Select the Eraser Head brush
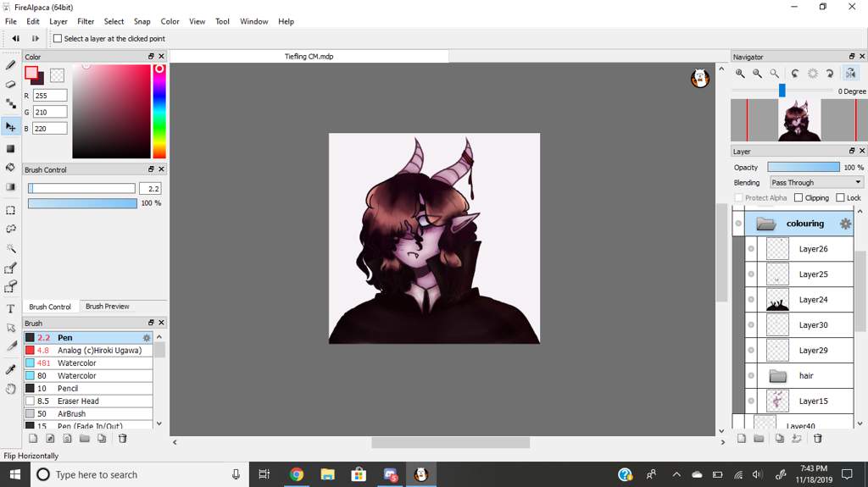Screen dimensions: 868x487 coord(88,401)
